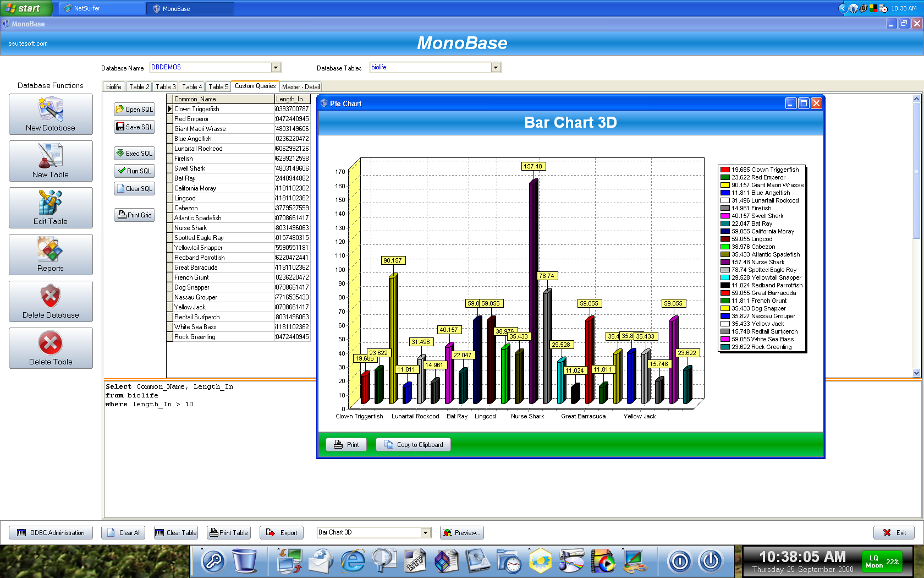Click the Rock Greenling grid cell
This screenshot has width=924, height=578.
coord(224,337)
